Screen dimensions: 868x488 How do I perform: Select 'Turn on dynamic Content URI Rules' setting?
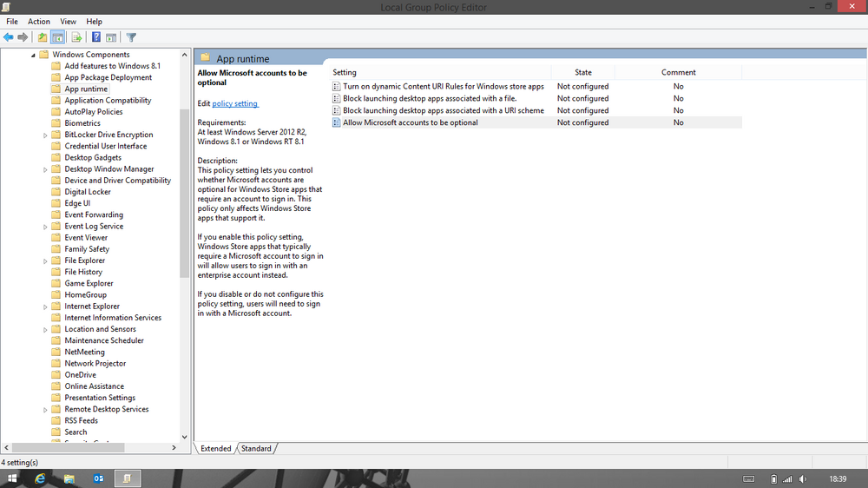444,87
